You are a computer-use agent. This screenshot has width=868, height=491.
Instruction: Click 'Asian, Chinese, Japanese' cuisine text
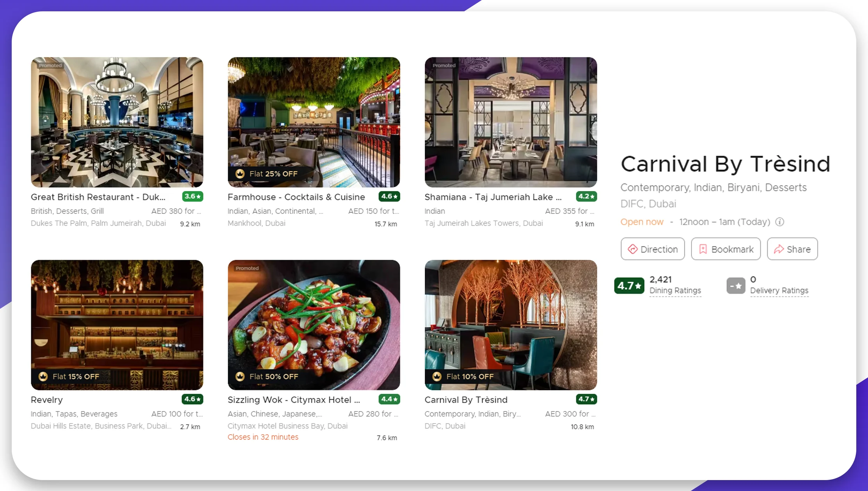tap(275, 414)
